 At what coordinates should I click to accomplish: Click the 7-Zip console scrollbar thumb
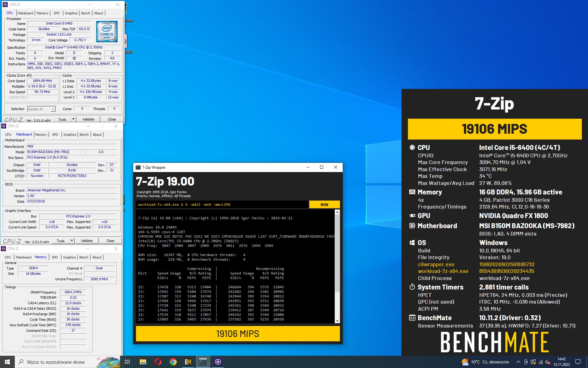pyautogui.click(x=337, y=253)
